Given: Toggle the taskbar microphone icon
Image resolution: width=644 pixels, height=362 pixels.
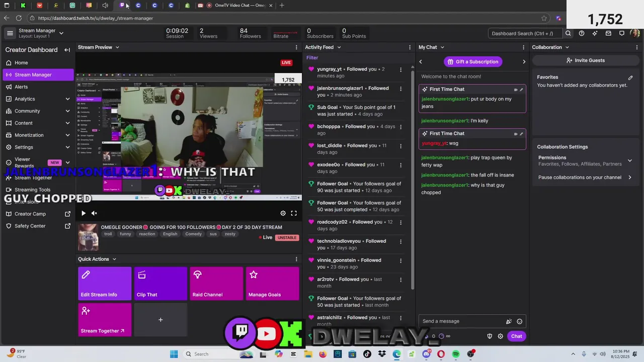Looking at the screenshot, I should coord(585,354).
